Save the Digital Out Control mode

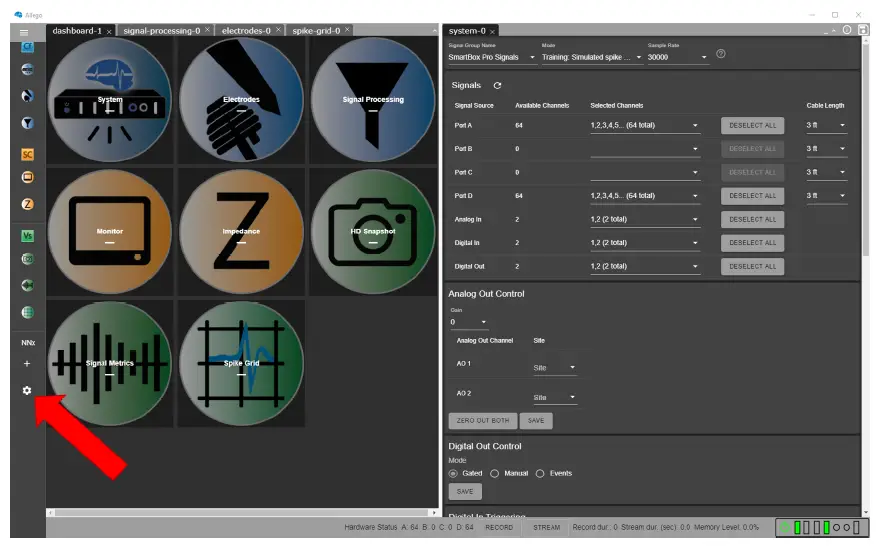tap(465, 492)
